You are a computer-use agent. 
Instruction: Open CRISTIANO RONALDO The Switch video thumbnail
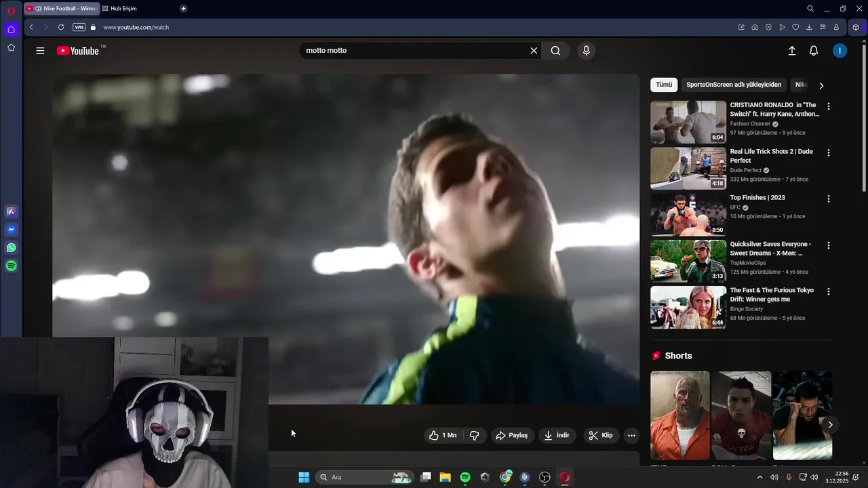tap(688, 122)
